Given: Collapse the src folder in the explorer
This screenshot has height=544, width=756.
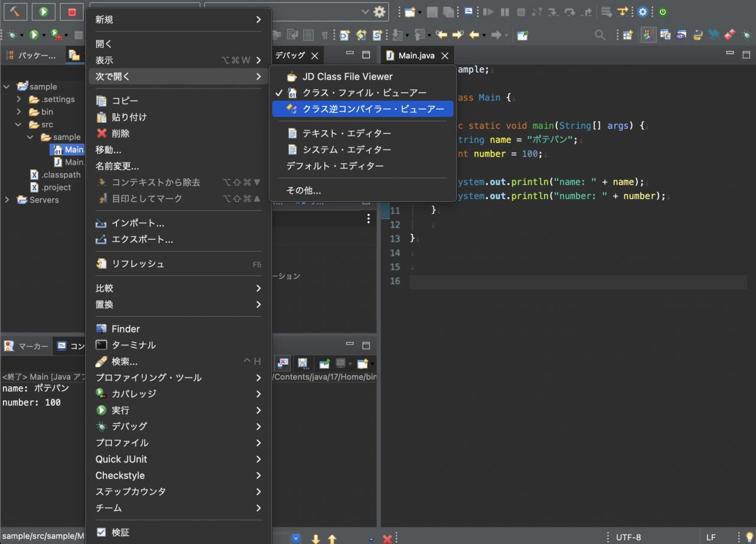Looking at the screenshot, I should pos(19,125).
